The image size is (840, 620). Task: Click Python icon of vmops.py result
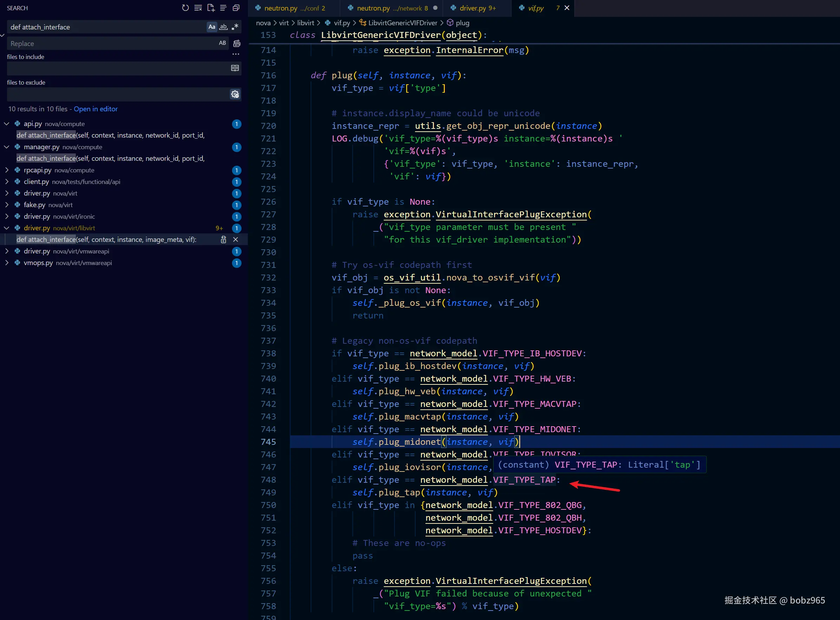17,263
